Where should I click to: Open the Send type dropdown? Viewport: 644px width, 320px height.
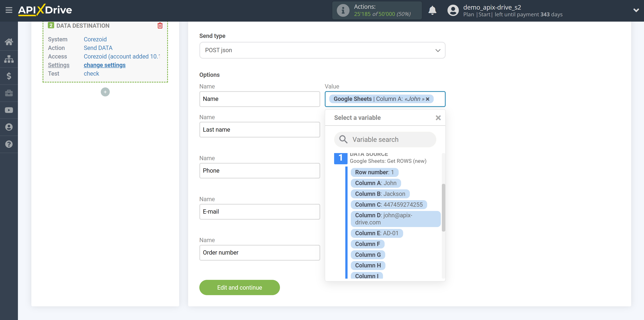pyautogui.click(x=322, y=50)
